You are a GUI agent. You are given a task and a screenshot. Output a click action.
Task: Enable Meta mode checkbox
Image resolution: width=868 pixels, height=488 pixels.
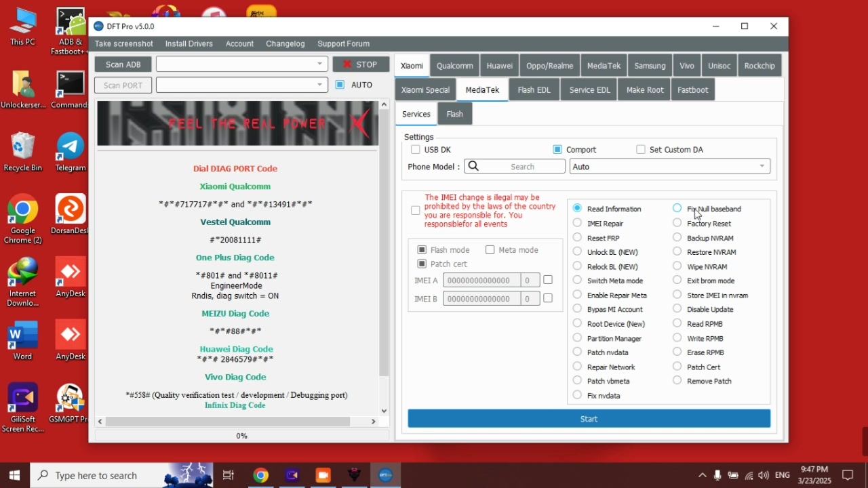pyautogui.click(x=490, y=249)
